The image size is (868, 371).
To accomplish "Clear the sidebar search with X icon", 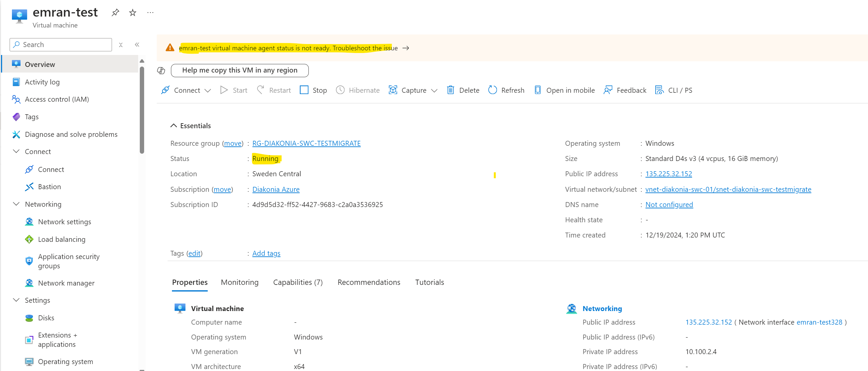I will [121, 45].
